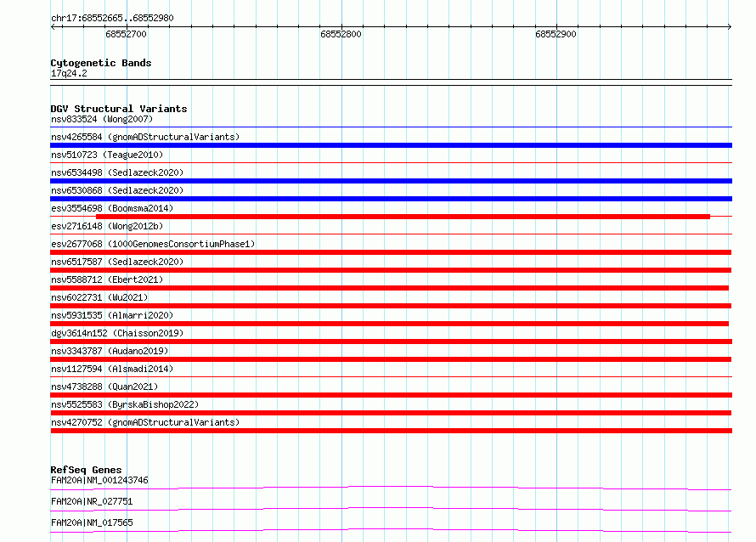
Task: Click the red bar under nsv5525583
Action: [x=391, y=413]
